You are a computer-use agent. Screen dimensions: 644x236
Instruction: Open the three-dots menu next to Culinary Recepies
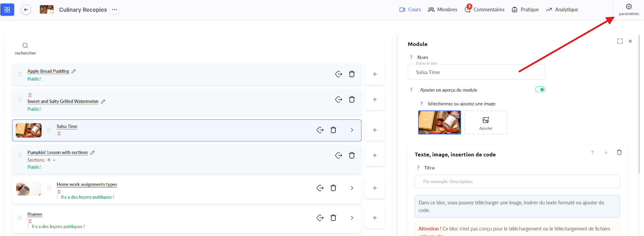click(115, 10)
